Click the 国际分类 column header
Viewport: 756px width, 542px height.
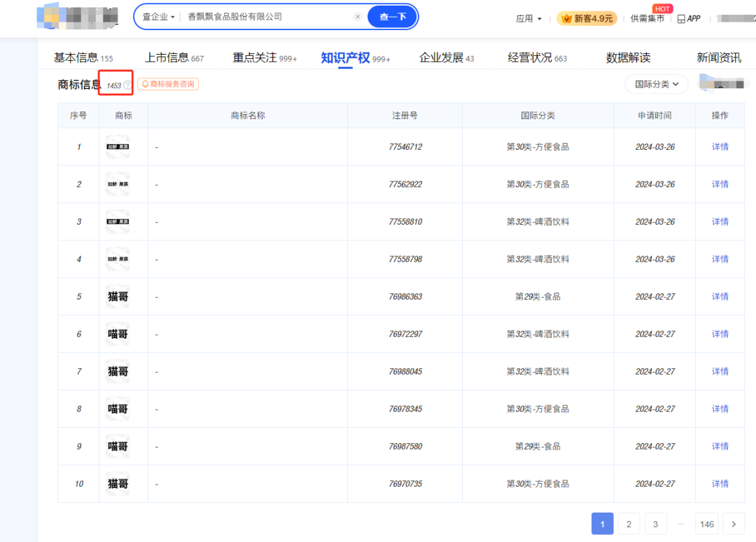pyautogui.click(x=538, y=116)
